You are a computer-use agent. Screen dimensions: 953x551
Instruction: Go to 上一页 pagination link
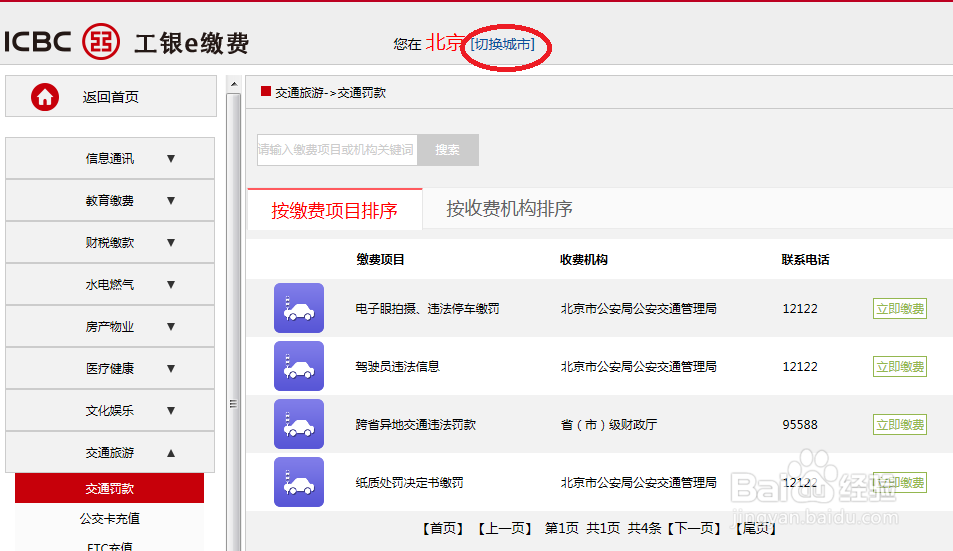(504, 528)
